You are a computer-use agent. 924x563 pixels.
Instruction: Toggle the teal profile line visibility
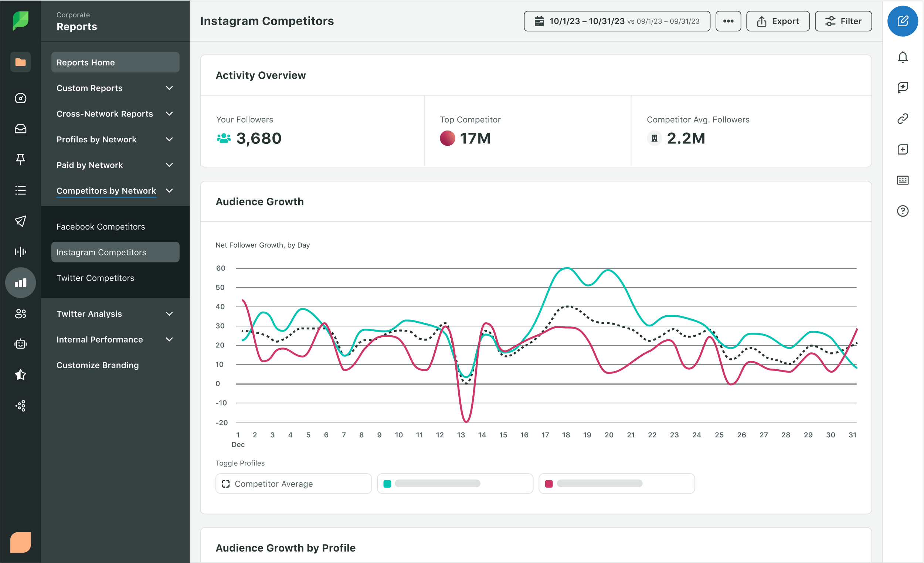(x=455, y=483)
